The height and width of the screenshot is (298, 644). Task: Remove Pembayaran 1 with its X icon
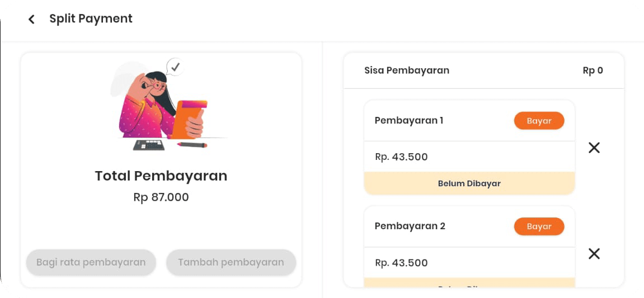click(594, 148)
